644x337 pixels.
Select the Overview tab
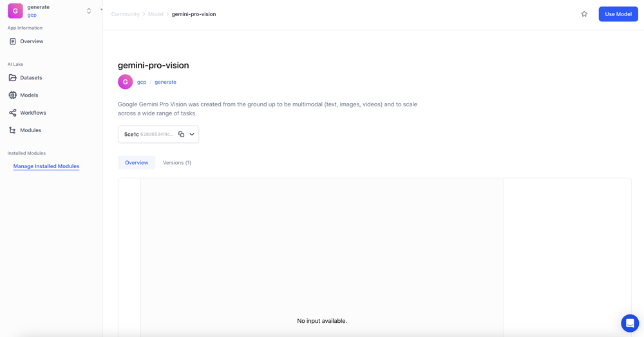[x=137, y=163]
